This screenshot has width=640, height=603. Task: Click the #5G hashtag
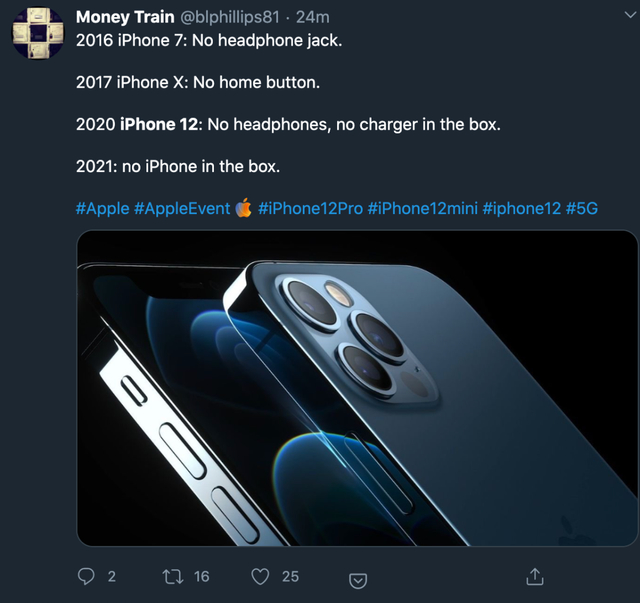(x=582, y=208)
